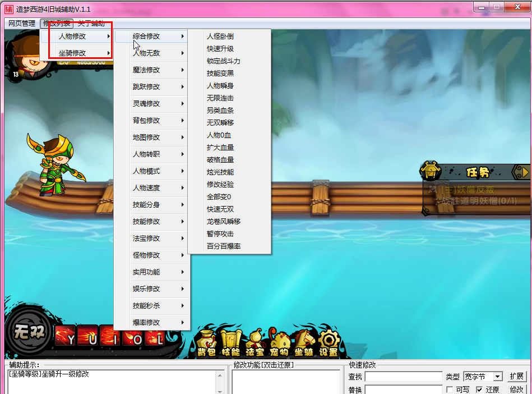
Task: Open the 设置 gear settings icon
Action: pyautogui.click(x=329, y=342)
